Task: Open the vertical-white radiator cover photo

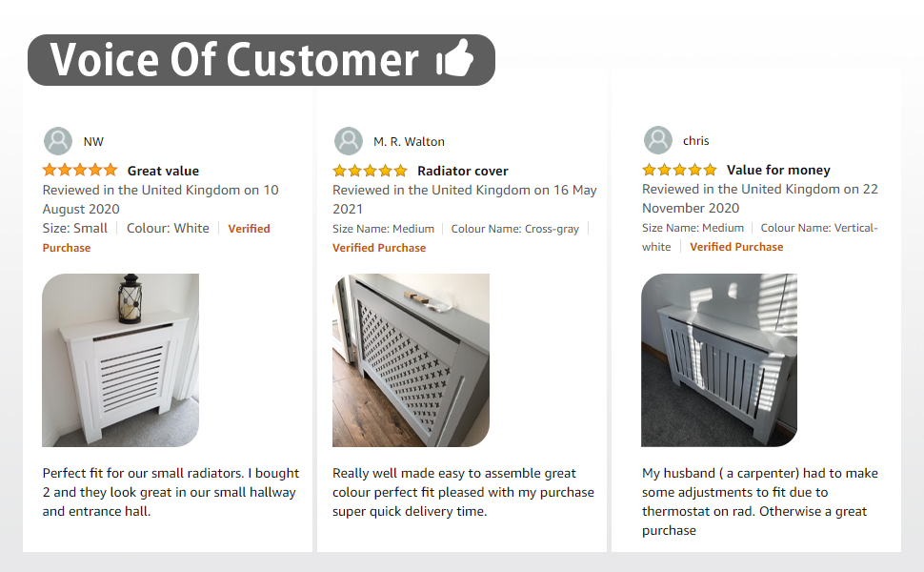Action: tap(719, 359)
